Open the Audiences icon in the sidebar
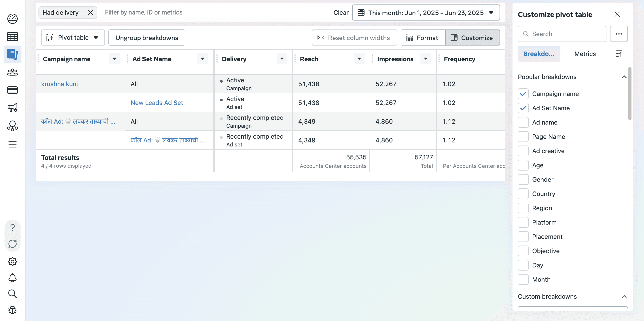Image resolution: width=644 pixels, height=321 pixels. pyautogui.click(x=12, y=72)
